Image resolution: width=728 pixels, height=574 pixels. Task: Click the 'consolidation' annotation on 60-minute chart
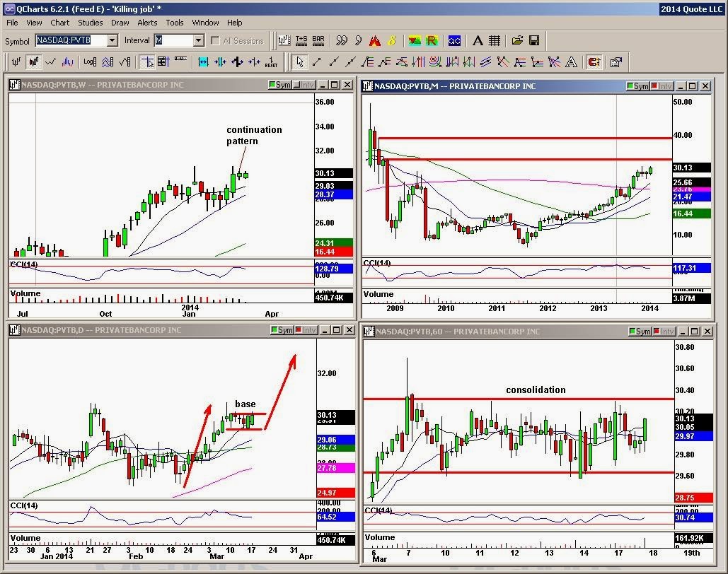[536, 389]
